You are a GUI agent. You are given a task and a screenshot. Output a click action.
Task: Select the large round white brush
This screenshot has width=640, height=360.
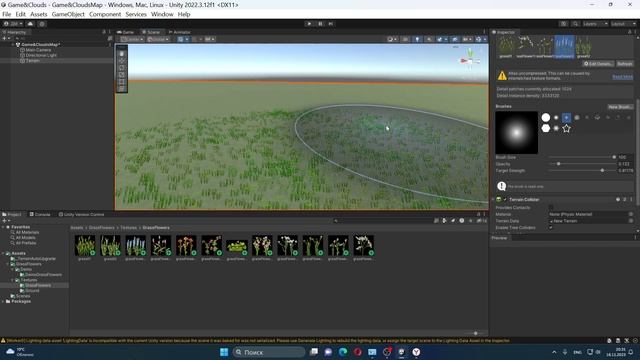pyautogui.click(x=546, y=118)
